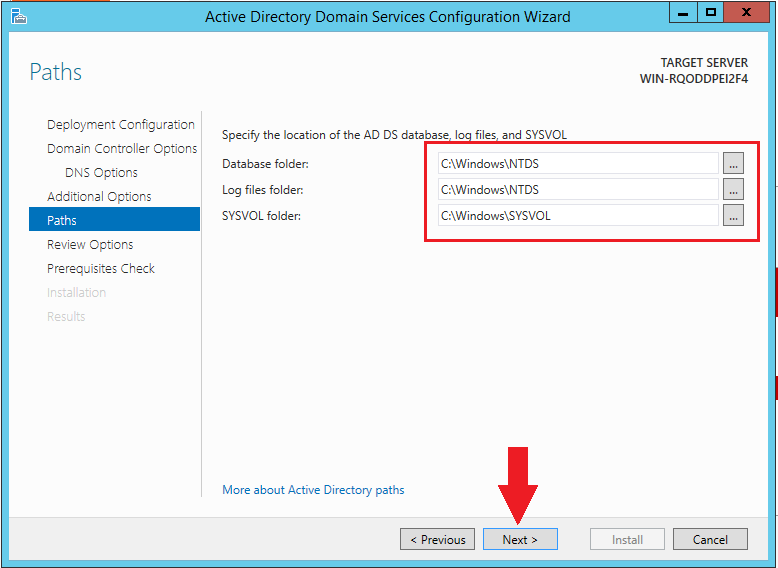Focus the SYSVOL folder path field
Viewport: 778px width, 568px height.
576,215
